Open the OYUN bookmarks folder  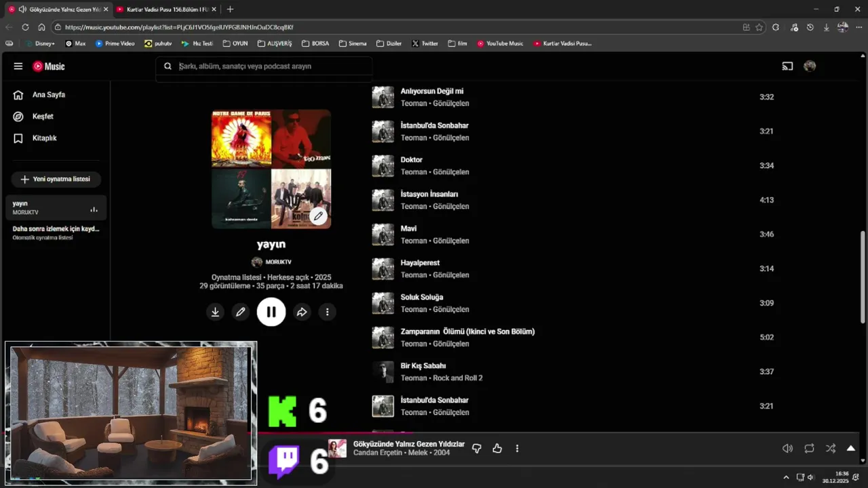[x=235, y=43]
